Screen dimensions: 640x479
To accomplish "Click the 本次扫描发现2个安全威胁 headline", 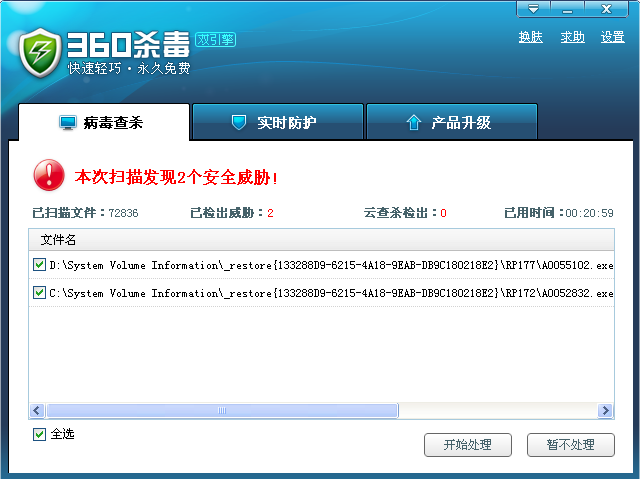I will pos(177,177).
